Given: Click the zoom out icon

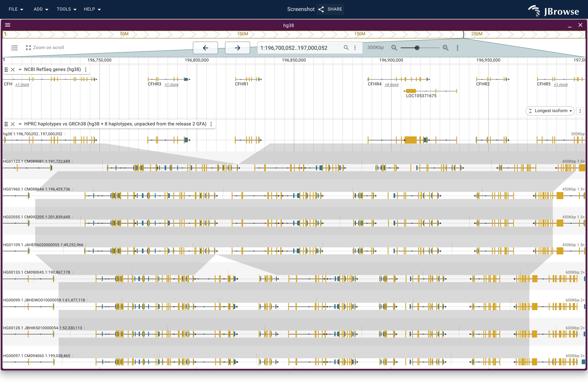Looking at the screenshot, I should click(394, 47).
